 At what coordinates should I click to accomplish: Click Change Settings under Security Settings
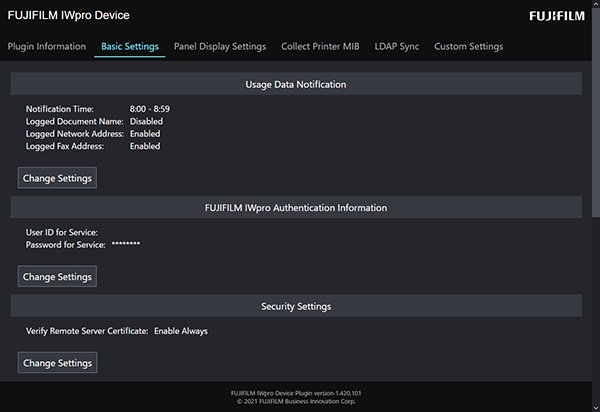[x=58, y=363]
